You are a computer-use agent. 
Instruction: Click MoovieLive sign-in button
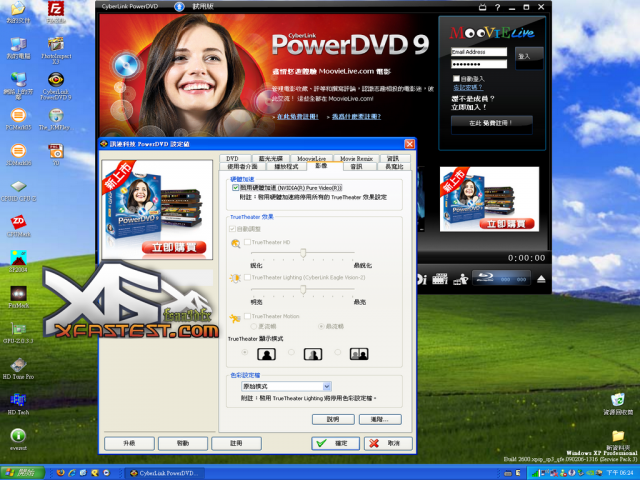coord(529,58)
